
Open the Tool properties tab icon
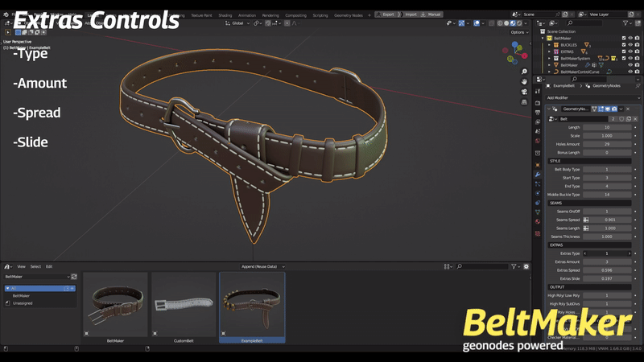click(538, 91)
